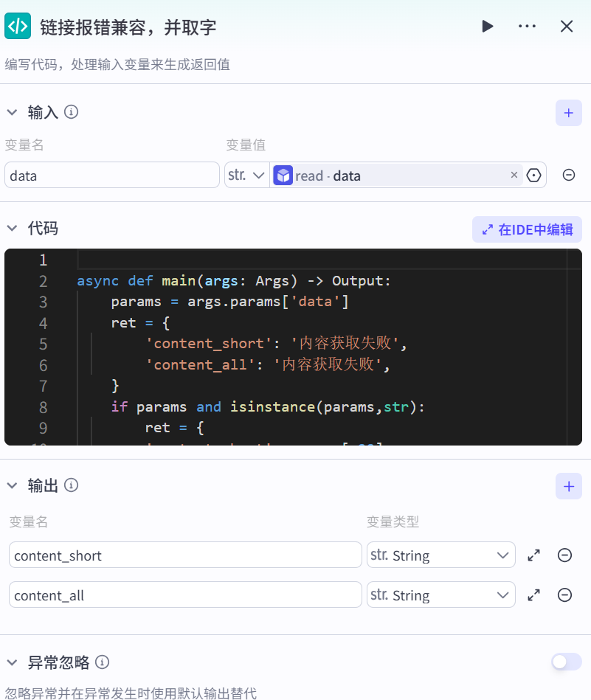Collapse the 代码 section
Image resolution: width=591 pixels, height=700 pixels.
click(x=12, y=229)
